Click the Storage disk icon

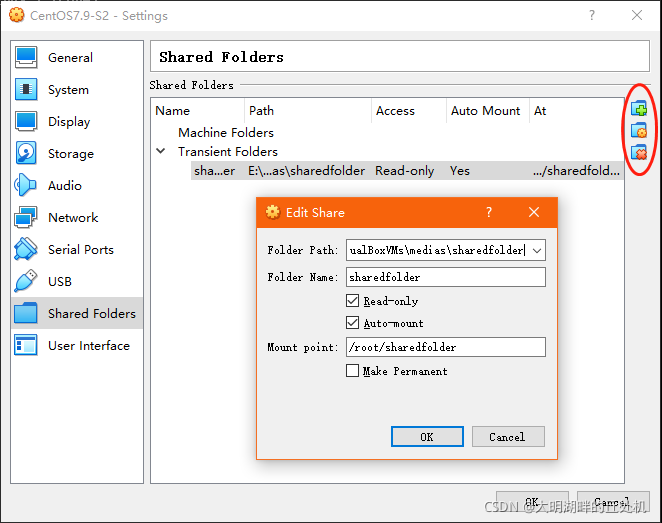click(x=26, y=153)
